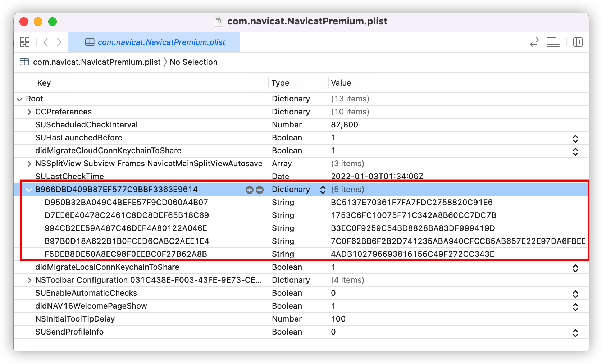Click the plus button on the B966DBD409B87EF row

pos(250,190)
